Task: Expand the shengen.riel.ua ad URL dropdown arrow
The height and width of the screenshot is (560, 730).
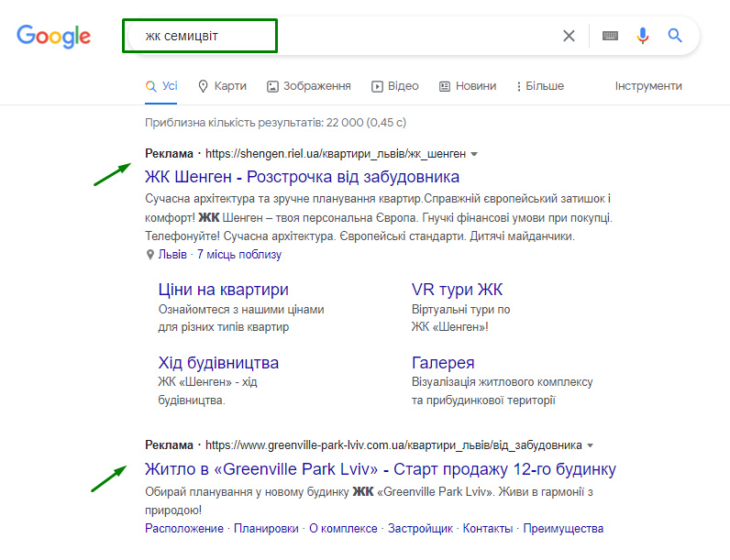Action: 474,154
